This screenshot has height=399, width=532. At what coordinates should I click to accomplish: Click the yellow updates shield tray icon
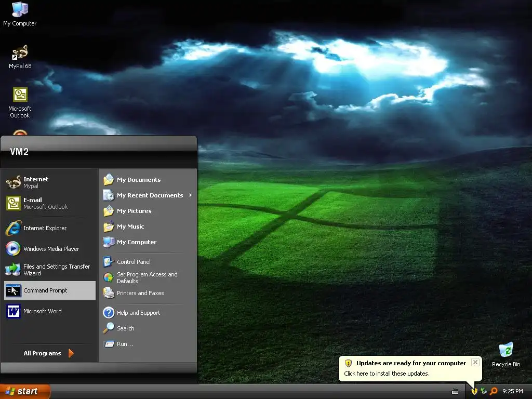[474, 392]
